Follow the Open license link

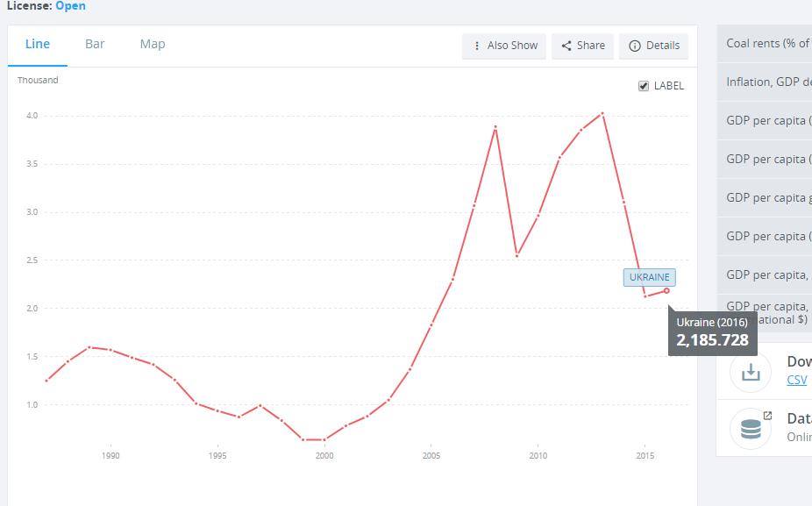(70, 5)
